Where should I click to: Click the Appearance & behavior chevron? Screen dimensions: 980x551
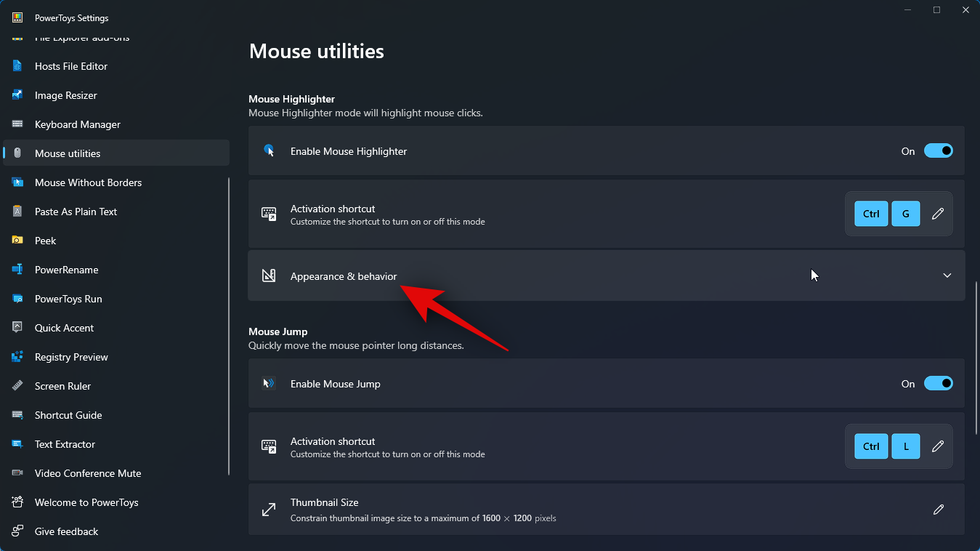pyautogui.click(x=947, y=275)
